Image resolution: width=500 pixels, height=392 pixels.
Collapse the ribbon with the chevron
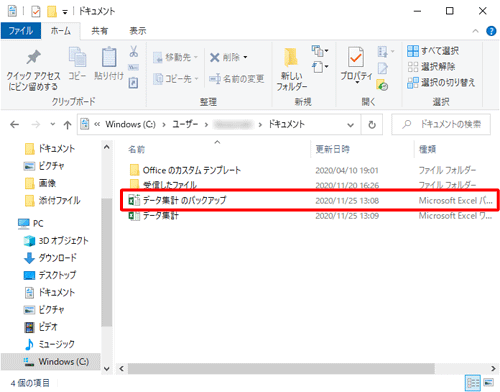pos(475,31)
